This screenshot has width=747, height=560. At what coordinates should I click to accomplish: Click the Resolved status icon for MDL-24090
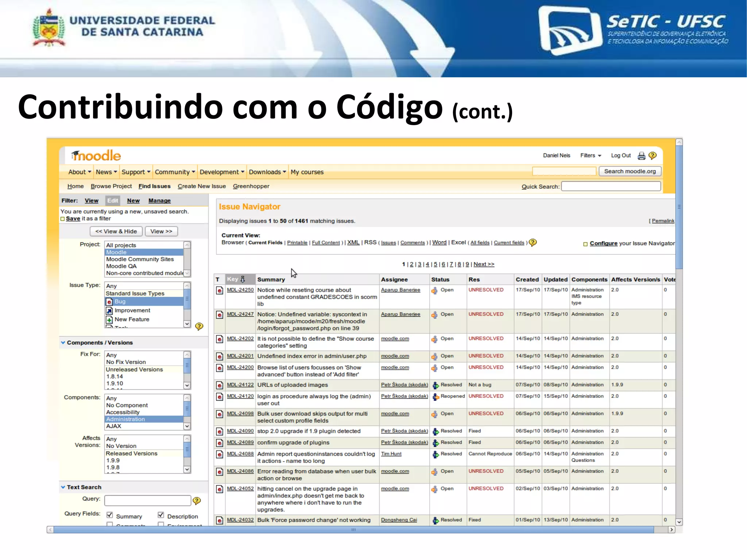(436, 432)
